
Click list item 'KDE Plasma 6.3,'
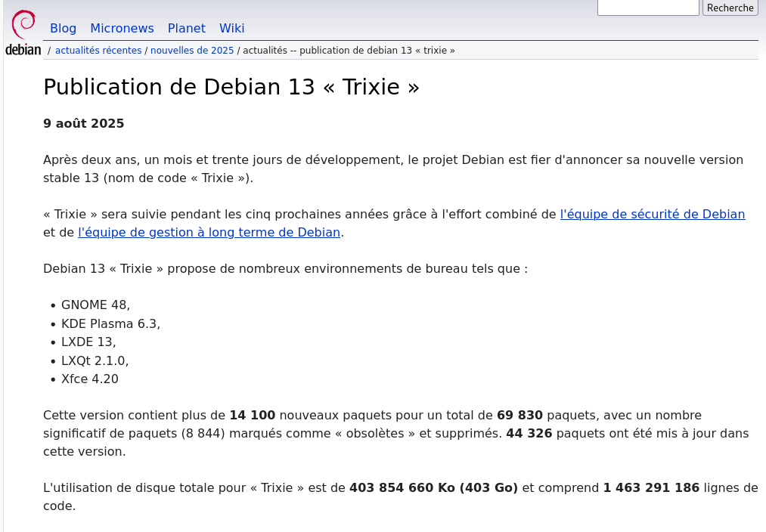(x=111, y=323)
